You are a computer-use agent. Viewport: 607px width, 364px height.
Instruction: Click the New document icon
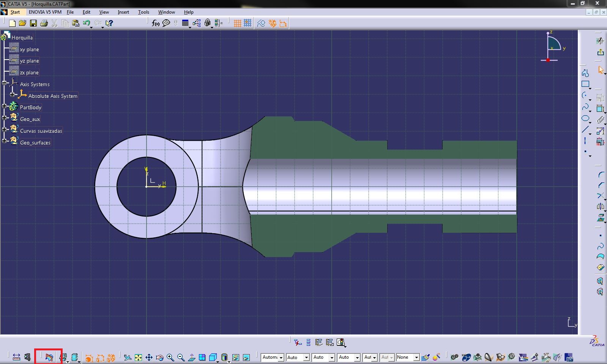click(x=12, y=24)
